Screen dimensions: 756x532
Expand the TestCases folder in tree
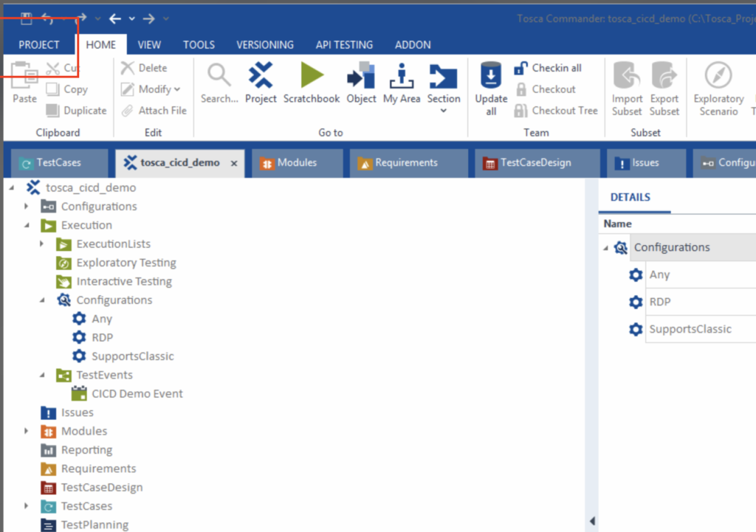click(26, 506)
